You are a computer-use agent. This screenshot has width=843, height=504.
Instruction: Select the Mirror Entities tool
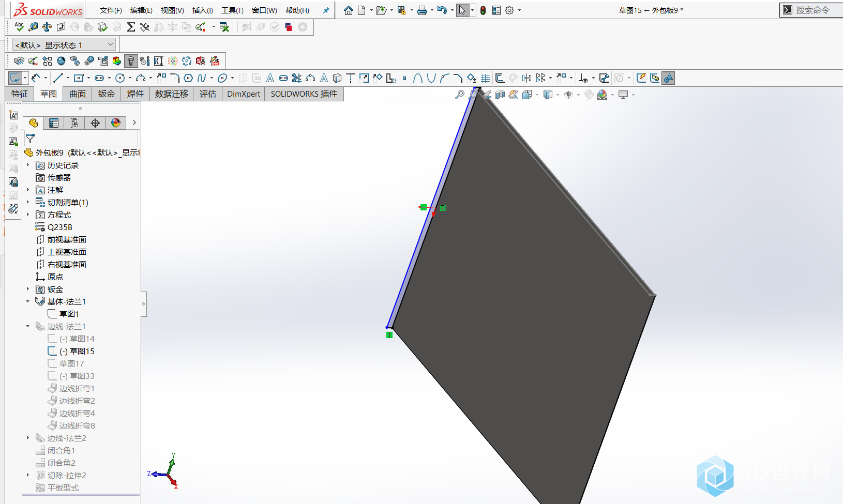pos(526,78)
